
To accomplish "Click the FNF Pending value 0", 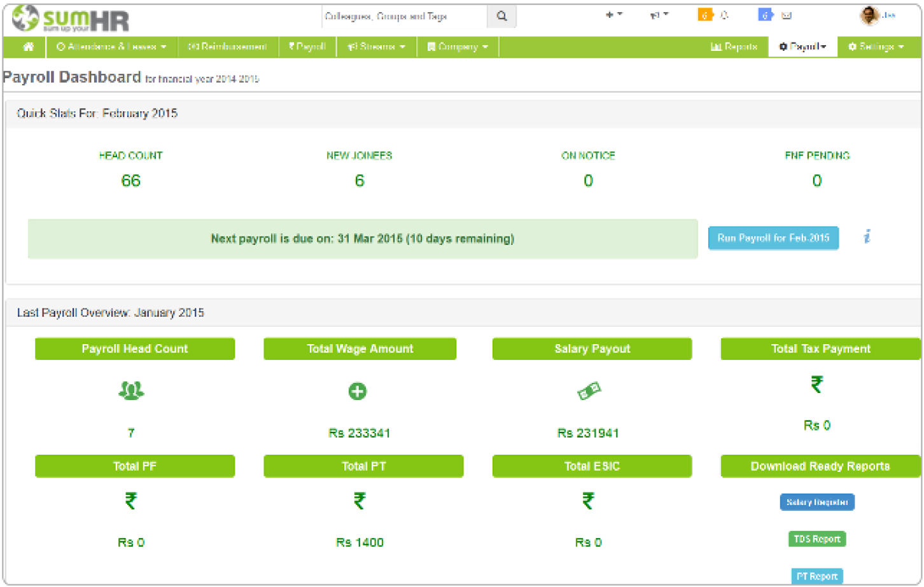I will [x=817, y=181].
